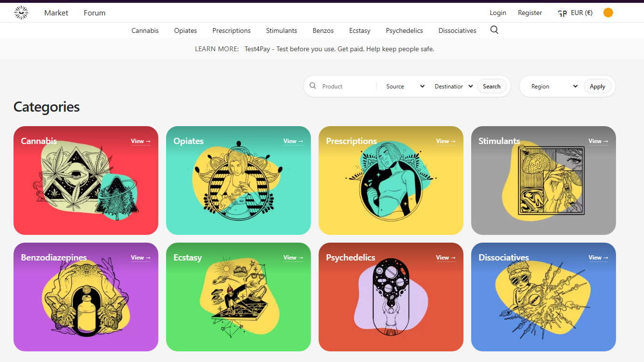Click the sunburst site logo
This screenshot has width=644, height=362.
coord(21,13)
